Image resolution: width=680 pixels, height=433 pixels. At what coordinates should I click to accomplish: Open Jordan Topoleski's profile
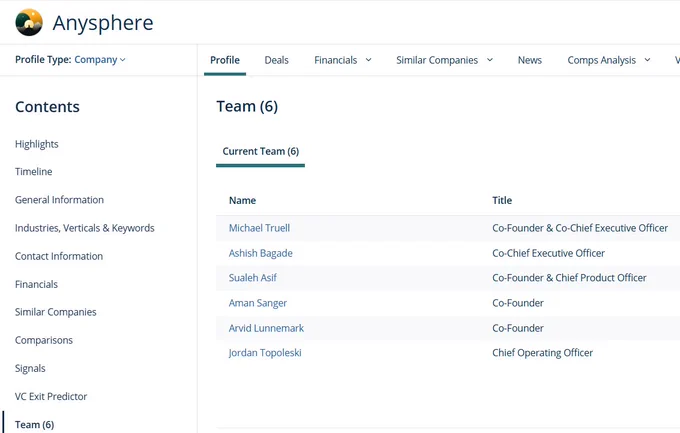[x=265, y=353]
